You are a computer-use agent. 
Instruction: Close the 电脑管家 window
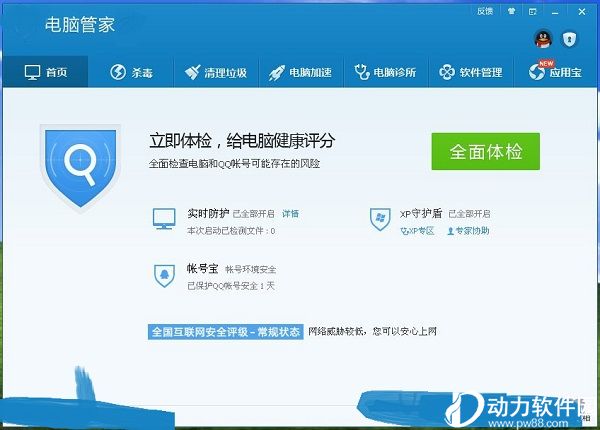(x=582, y=12)
